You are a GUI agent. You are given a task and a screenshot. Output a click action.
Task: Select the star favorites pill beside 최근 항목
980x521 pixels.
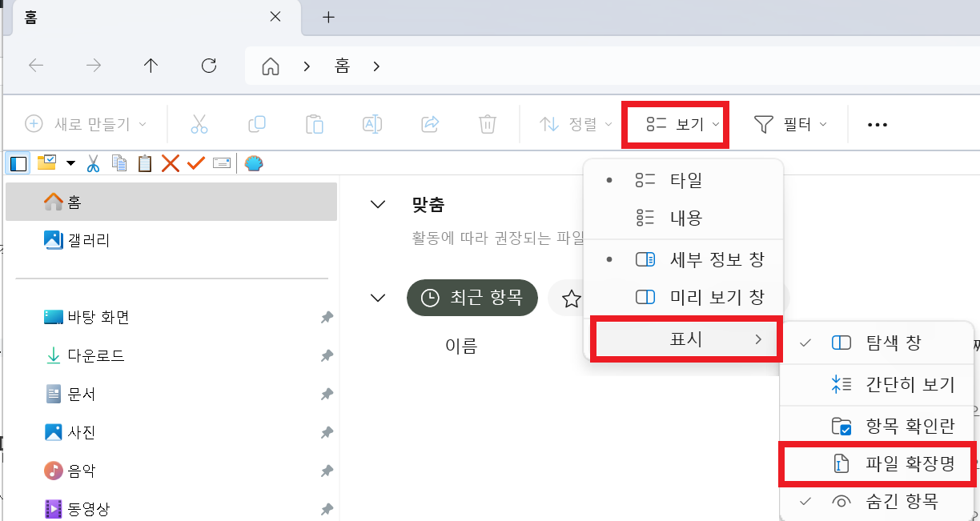[571, 299]
